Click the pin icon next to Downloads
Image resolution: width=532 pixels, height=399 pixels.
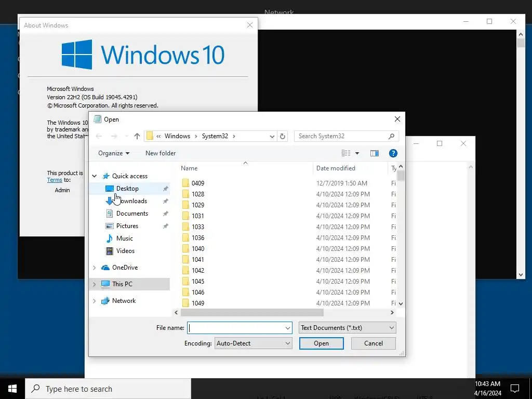165,201
